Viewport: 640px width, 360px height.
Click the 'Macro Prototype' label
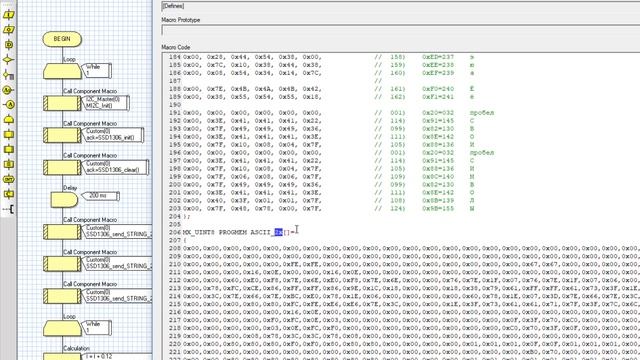point(180,20)
